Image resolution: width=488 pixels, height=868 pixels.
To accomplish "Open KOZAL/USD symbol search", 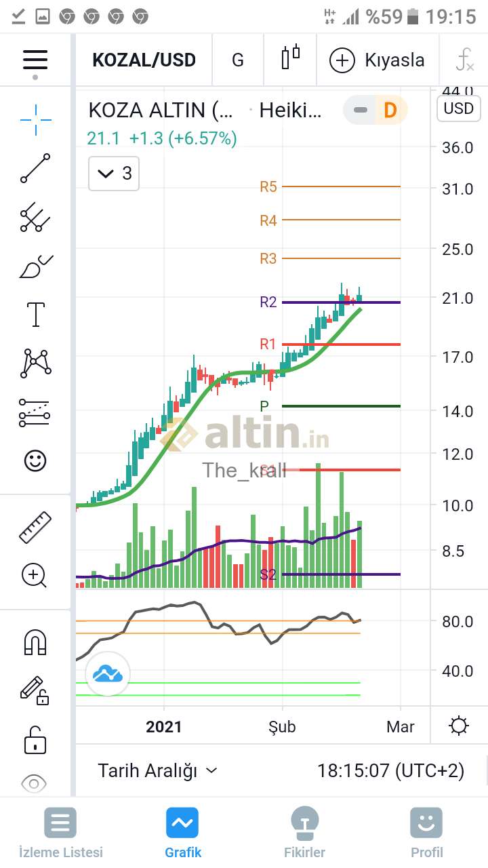I will click(x=144, y=60).
